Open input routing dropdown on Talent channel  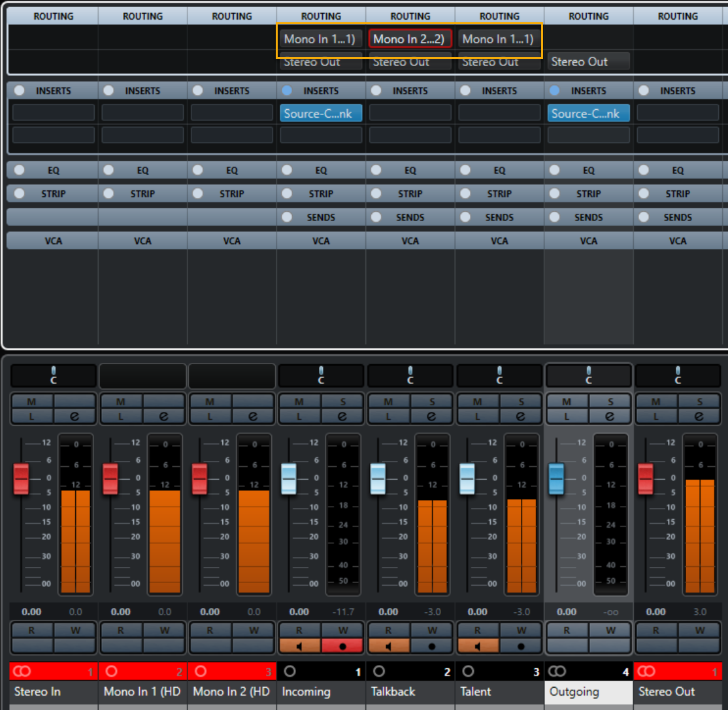coord(499,39)
